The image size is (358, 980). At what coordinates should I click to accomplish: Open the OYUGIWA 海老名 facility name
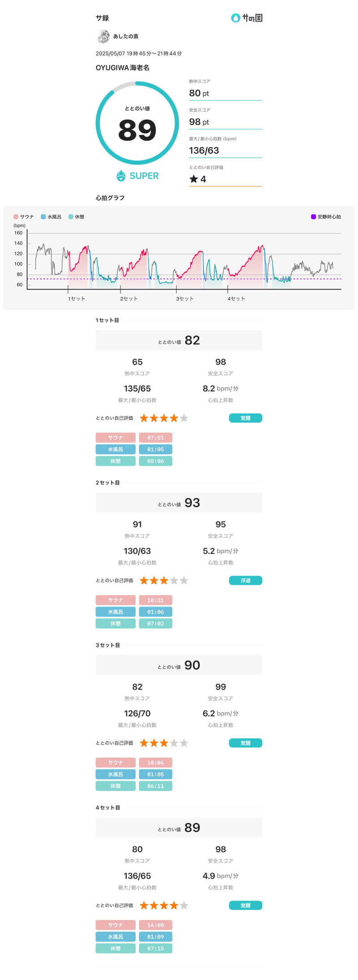click(x=123, y=68)
